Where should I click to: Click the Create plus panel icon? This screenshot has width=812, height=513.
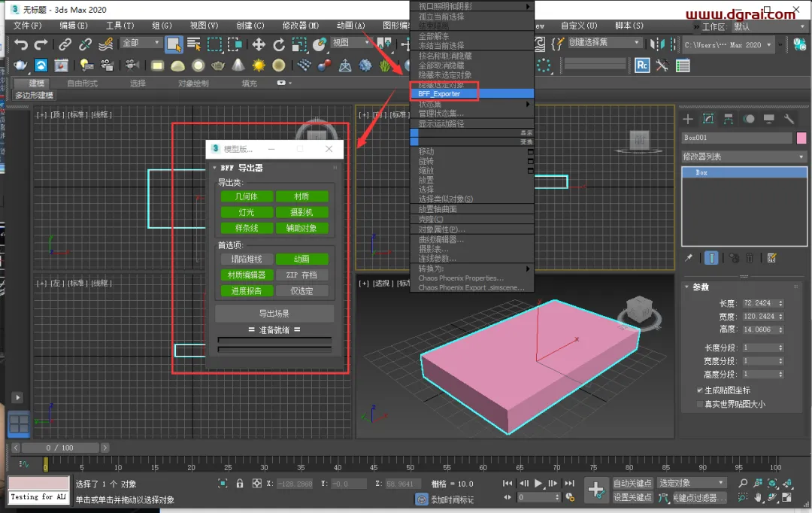[688, 119]
